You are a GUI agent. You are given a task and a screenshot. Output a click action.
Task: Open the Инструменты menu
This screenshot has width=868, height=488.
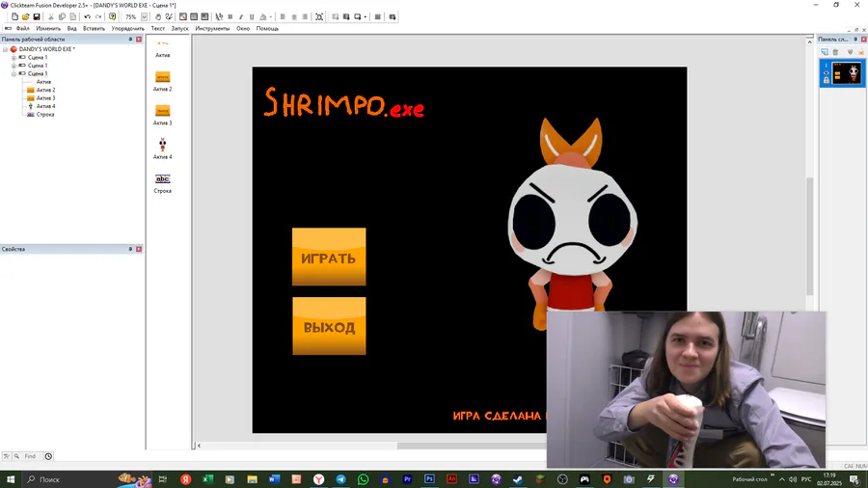pos(212,28)
